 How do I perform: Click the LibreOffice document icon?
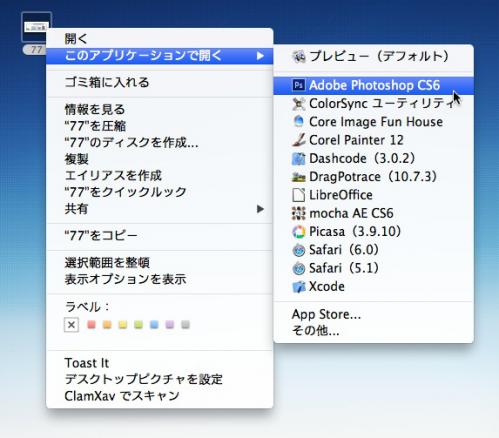pos(299,195)
